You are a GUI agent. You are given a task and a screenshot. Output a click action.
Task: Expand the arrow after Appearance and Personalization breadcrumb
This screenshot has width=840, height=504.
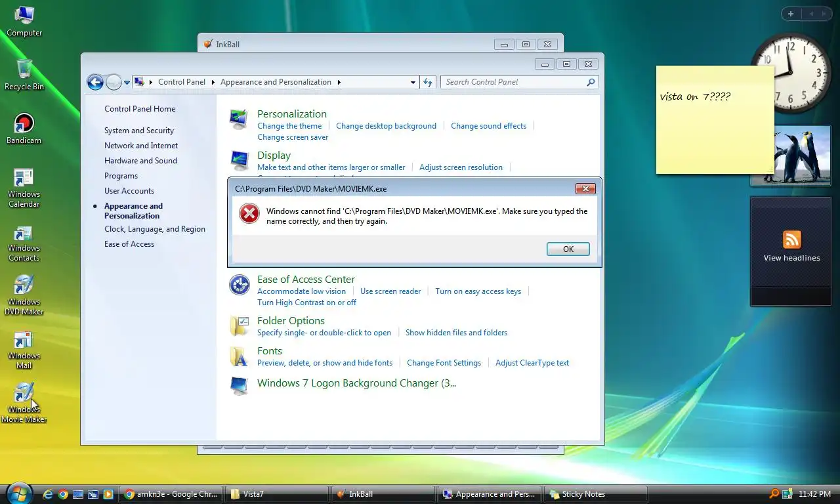click(x=339, y=82)
